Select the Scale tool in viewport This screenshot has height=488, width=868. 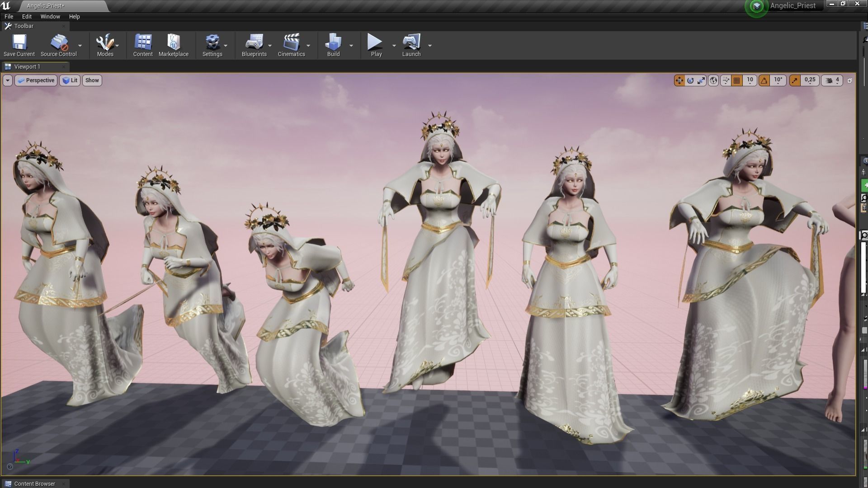click(x=701, y=80)
